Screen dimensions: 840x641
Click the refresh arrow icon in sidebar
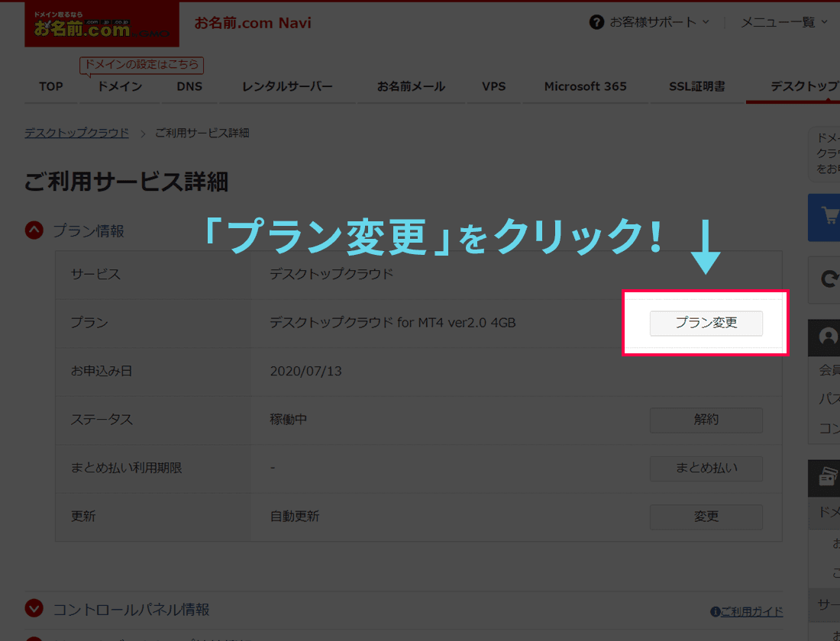829,279
